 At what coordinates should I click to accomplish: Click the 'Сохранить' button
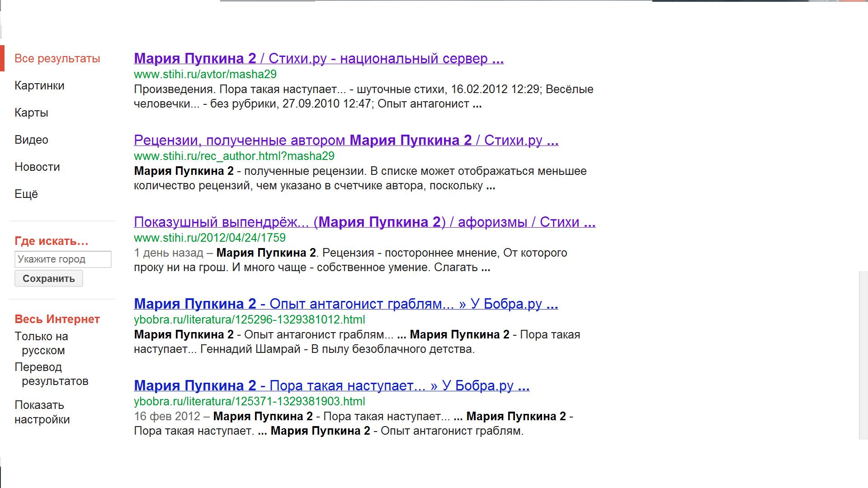(x=49, y=278)
